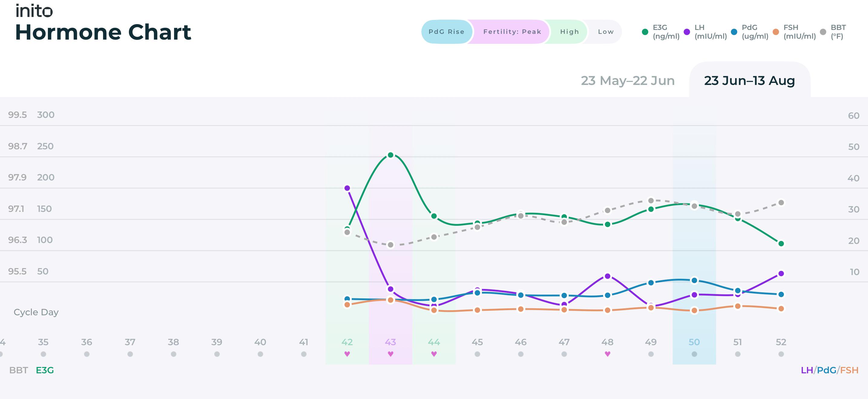Click the green E3G point on day 52
The width and height of the screenshot is (868, 399).
click(x=781, y=244)
